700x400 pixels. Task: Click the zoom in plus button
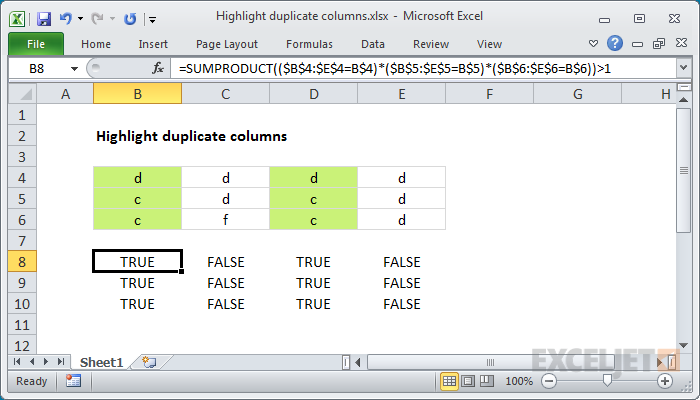pos(665,381)
